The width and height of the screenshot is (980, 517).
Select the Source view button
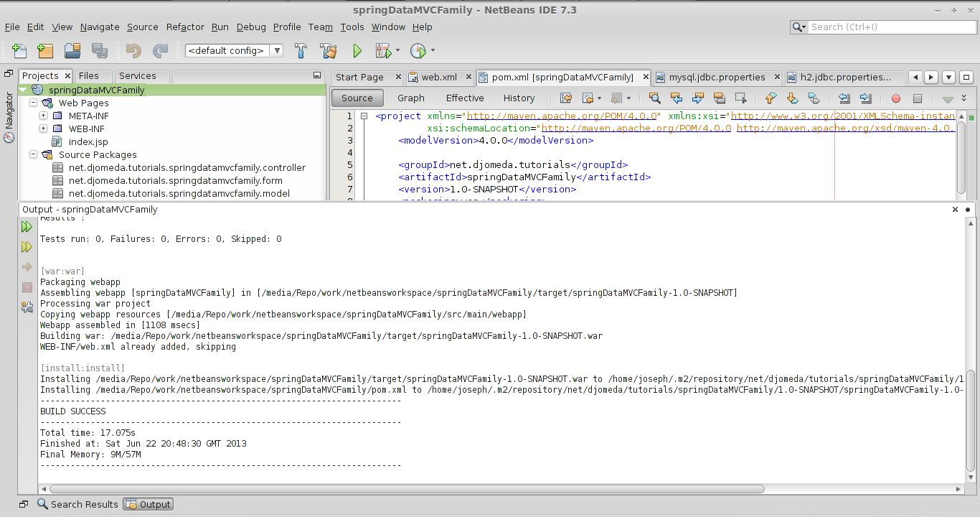coord(357,98)
